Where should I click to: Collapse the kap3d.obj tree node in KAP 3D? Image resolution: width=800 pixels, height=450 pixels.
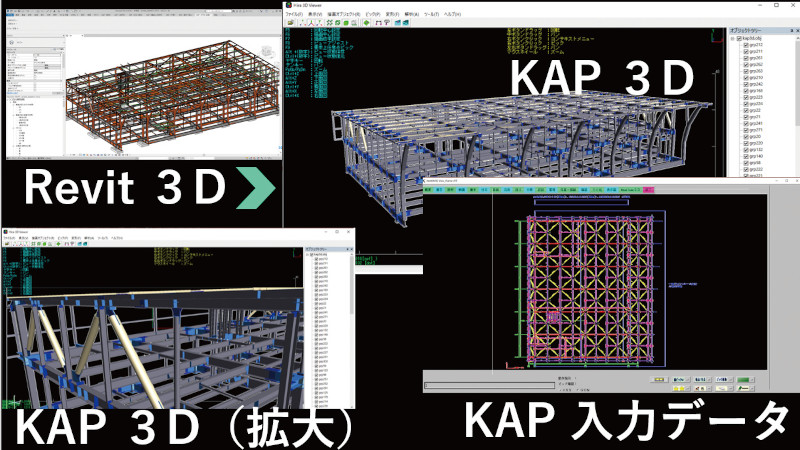tap(733, 38)
